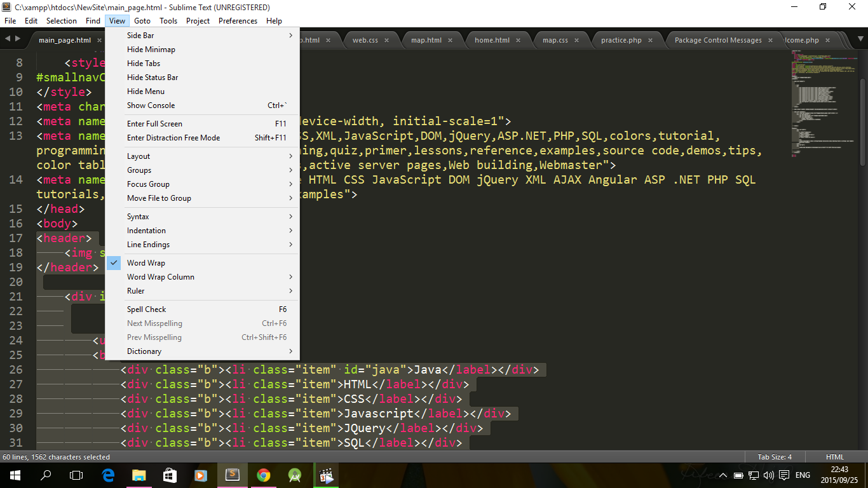This screenshot has width=868, height=488.
Task: Select Hide Menu option
Action: click(x=202, y=91)
